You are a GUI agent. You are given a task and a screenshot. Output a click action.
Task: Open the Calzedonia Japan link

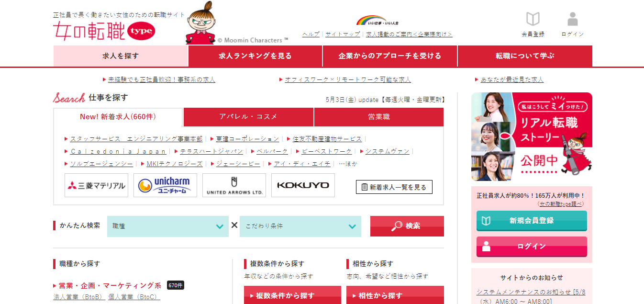click(x=118, y=151)
